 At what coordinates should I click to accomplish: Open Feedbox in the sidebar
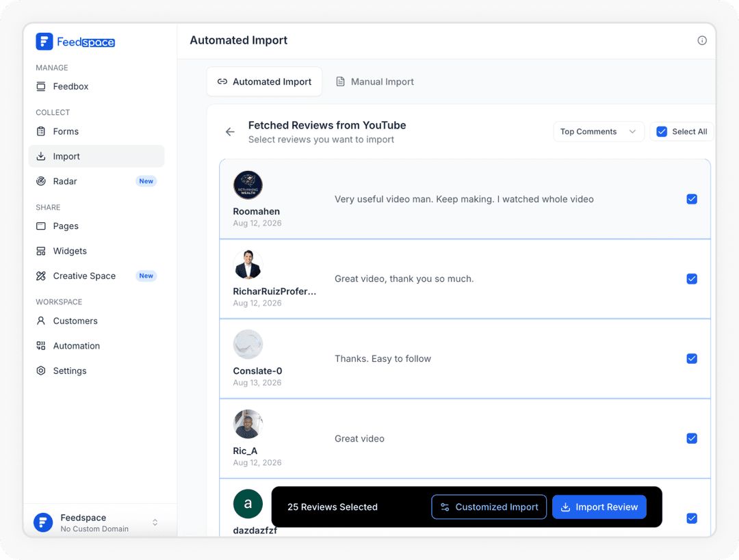point(96,86)
